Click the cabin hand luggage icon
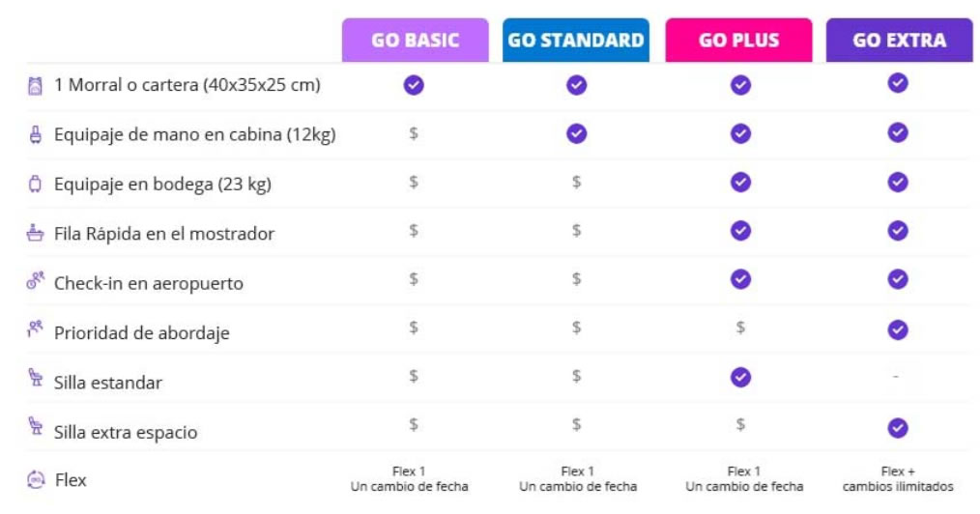This screenshot has height=514, width=980. tap(36, 134)
